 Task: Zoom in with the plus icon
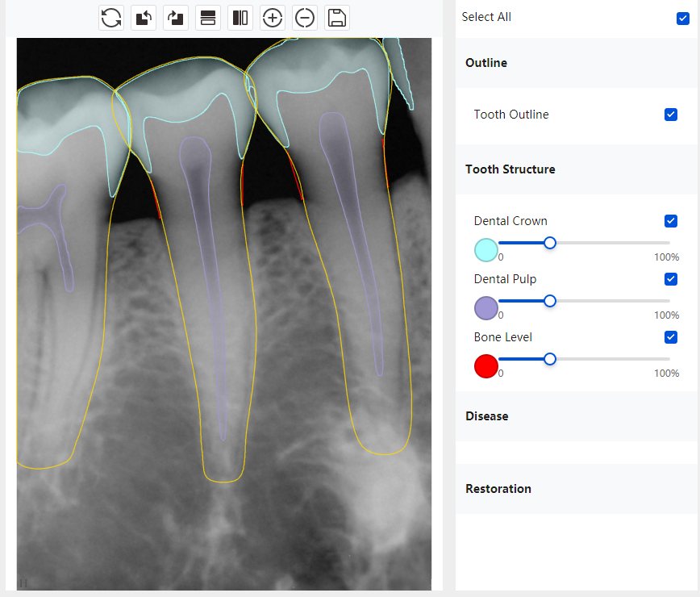tap(273, 18)
